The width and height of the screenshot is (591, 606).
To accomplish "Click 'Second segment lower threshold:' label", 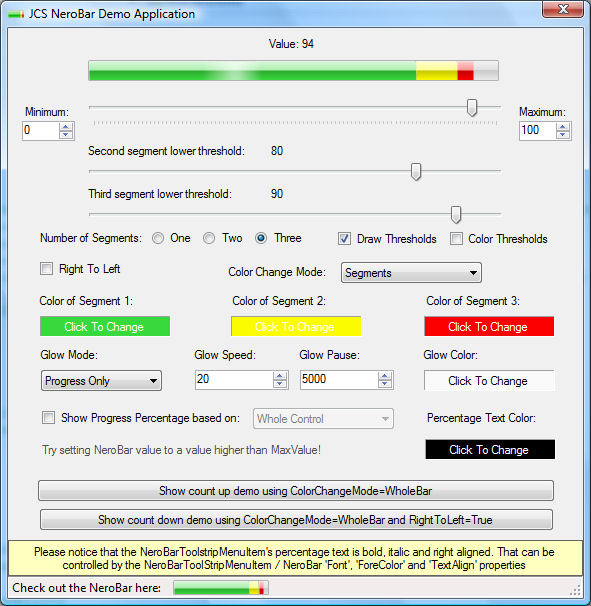I will pyautogui.click(x=166, y=151).
